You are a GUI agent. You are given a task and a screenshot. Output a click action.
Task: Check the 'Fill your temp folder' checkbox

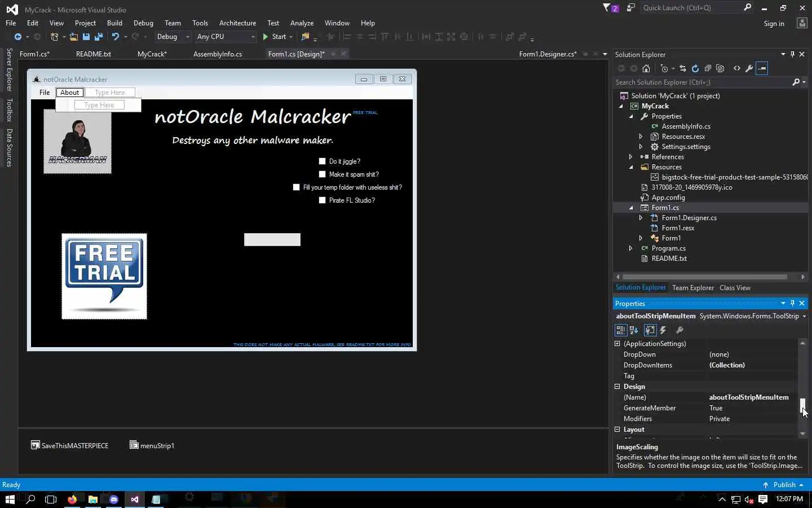[x=296, y=187]
